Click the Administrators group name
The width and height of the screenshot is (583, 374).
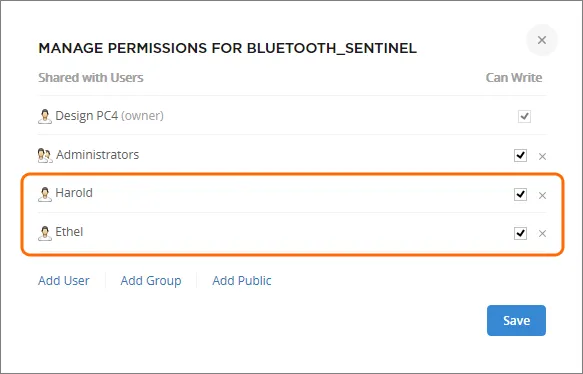click(97, 155)
